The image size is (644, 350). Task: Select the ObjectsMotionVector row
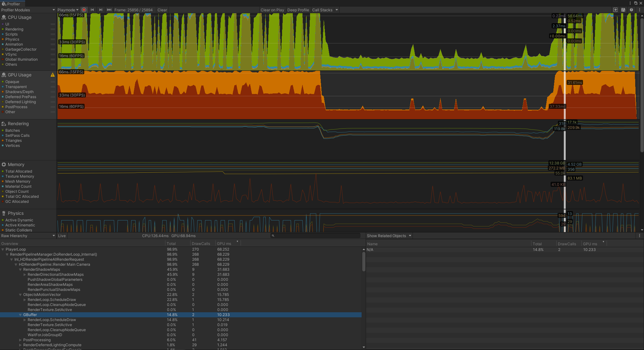(181, 295)
